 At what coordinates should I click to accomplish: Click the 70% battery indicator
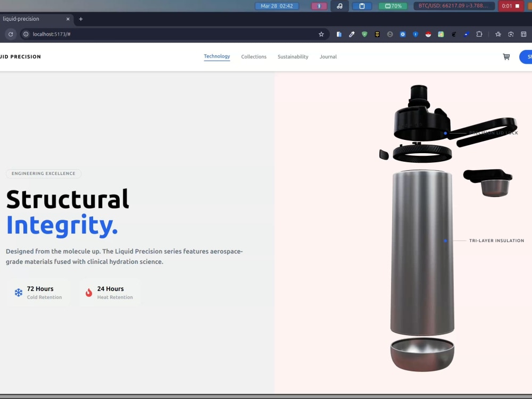393,6
